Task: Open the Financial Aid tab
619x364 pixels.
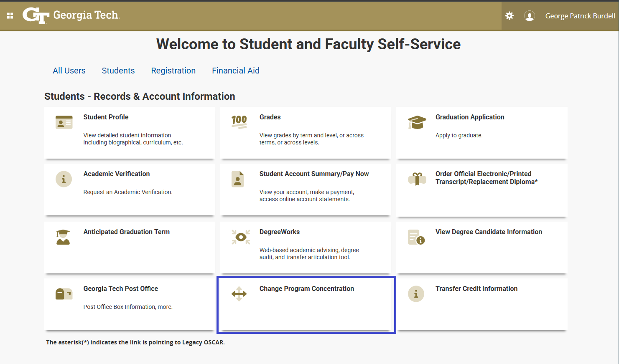Action: tap(236, 71)
